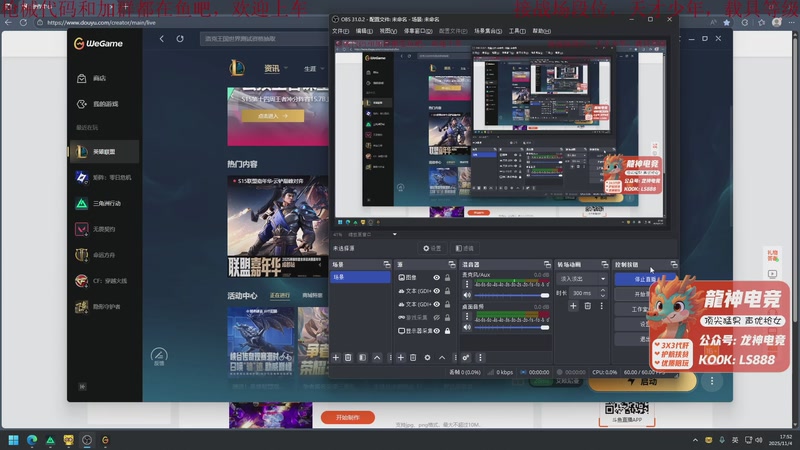Open source 设置 button above OBS docks

pyautogui.click(x=432, y=248)
